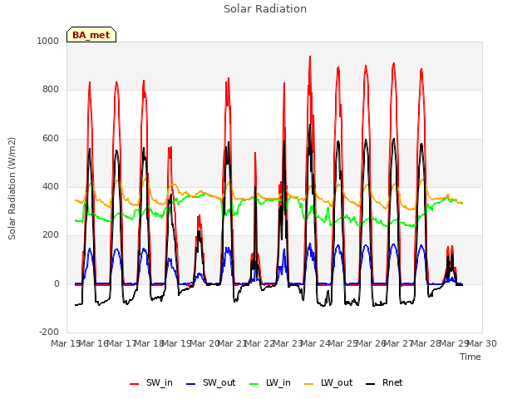
Task: Click the 0 y-axis tick label
Action: pos(57,284)
